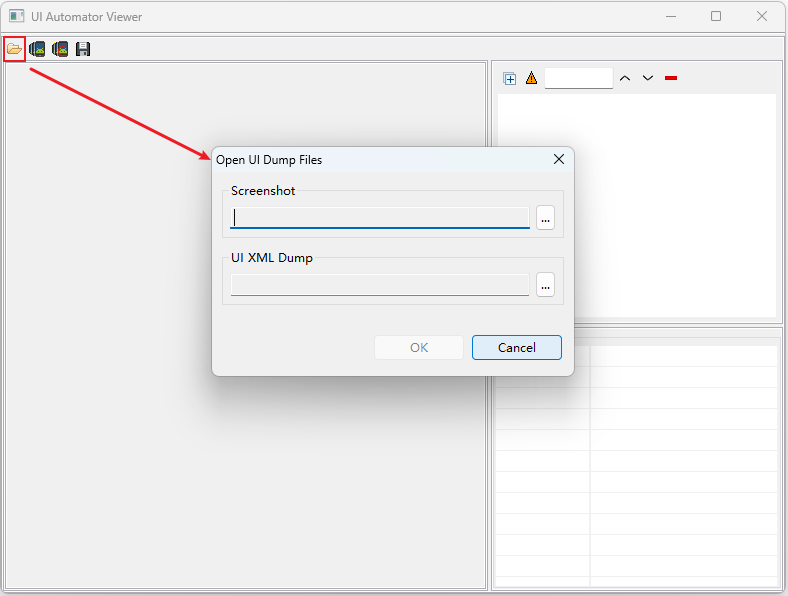
Task: Focus the search box in hierarchy panel
Action: pyautogui.click(x=578, y=78)
